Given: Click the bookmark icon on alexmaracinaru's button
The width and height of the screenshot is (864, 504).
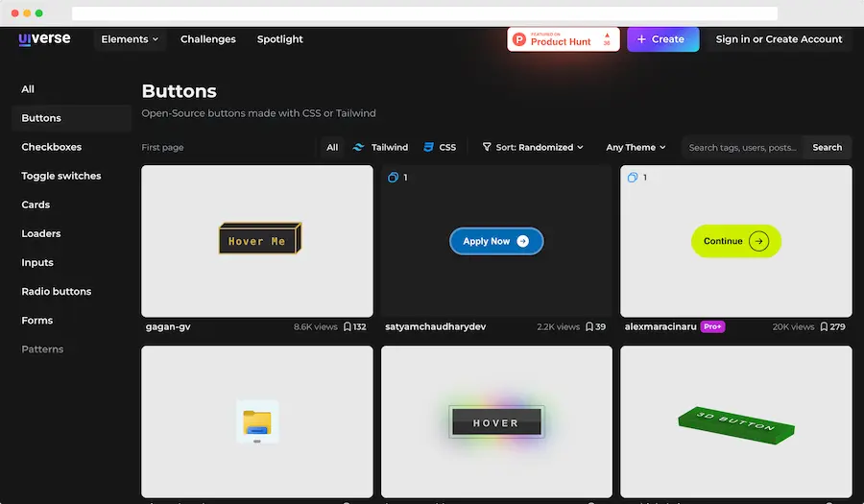Looking at the screenshot, I should point(824,327).
